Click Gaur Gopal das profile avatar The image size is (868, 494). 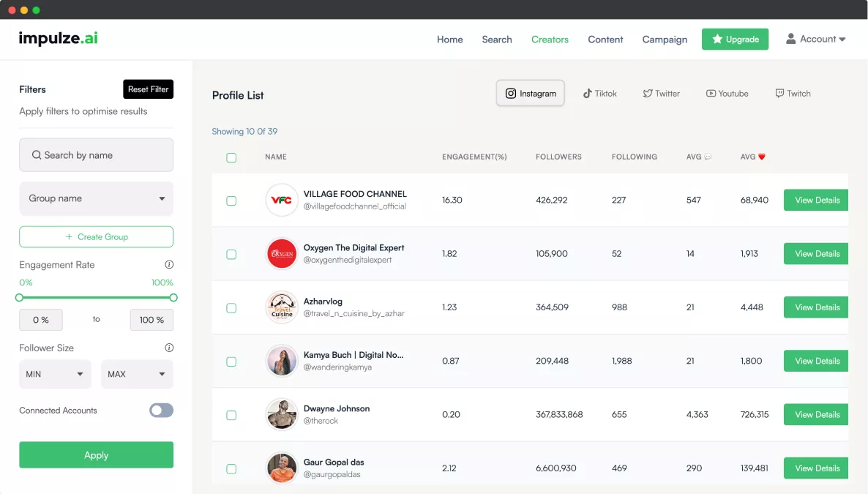282,468
